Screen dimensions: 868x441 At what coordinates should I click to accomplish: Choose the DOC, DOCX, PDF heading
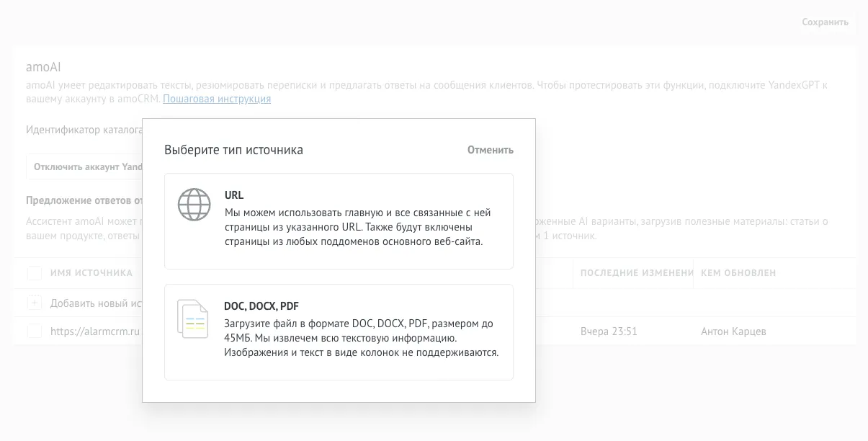point(261,306)
